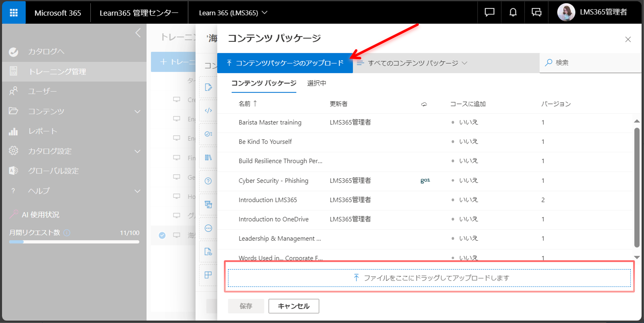
Task: Click the info icon beside 月間リクエスト数
Action: point(67,233)
